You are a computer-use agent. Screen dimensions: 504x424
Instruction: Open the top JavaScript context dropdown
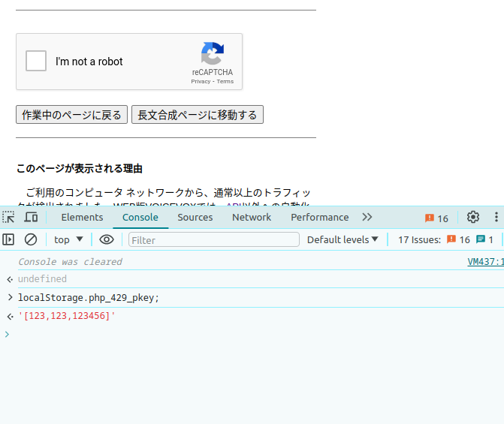pyautogui.click(x=69, y=239)
